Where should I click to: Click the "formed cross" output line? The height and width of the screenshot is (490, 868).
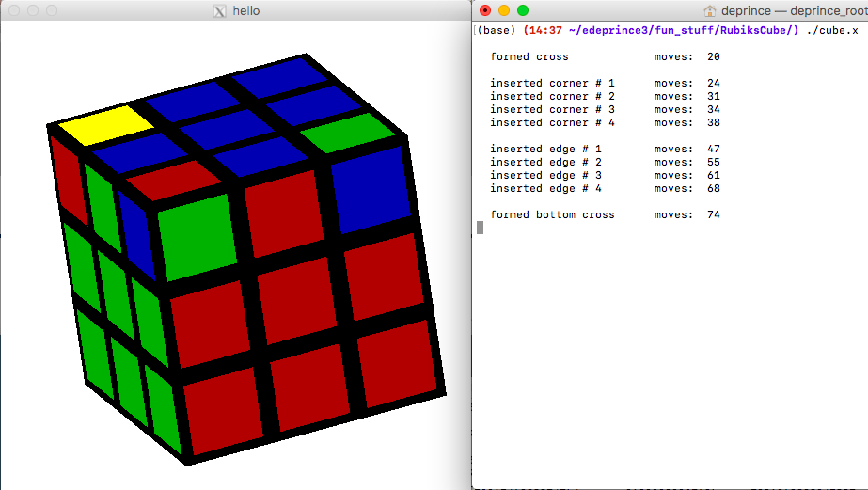[529, 56]
